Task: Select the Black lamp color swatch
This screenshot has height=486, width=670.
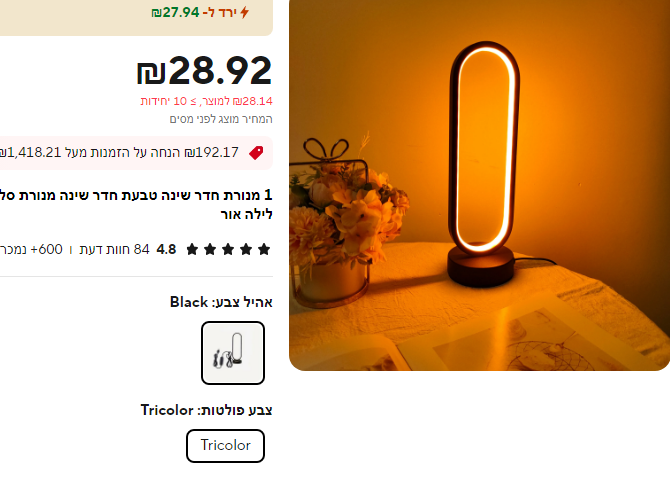Action: (x=233, y=353)
